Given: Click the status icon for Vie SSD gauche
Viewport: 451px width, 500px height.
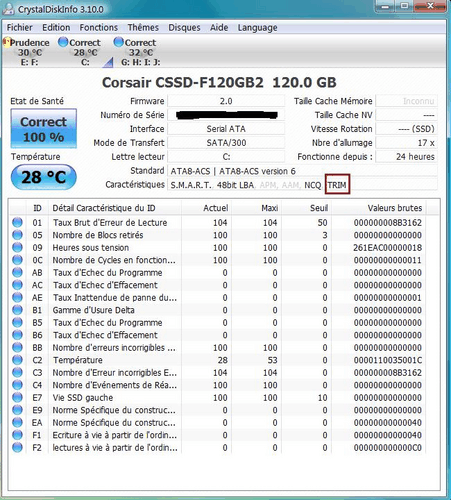Looking at the screenshot, I should 17,397.
